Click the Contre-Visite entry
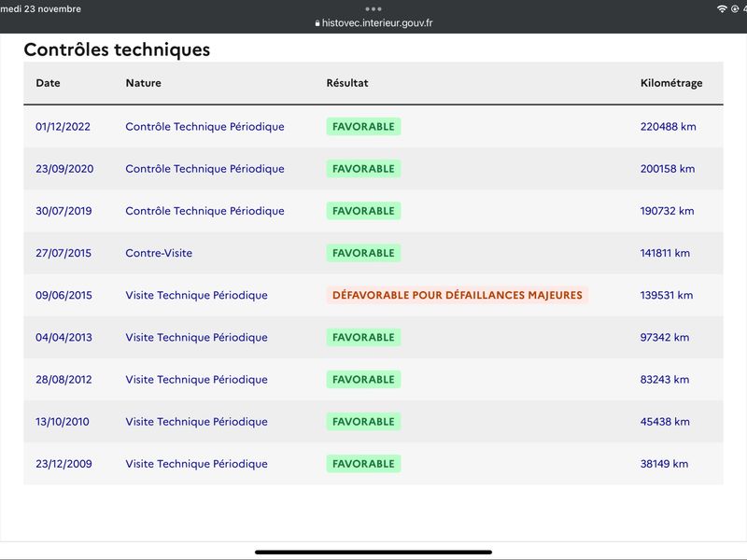This screenshot has width=747, height=560. [159, 253]
